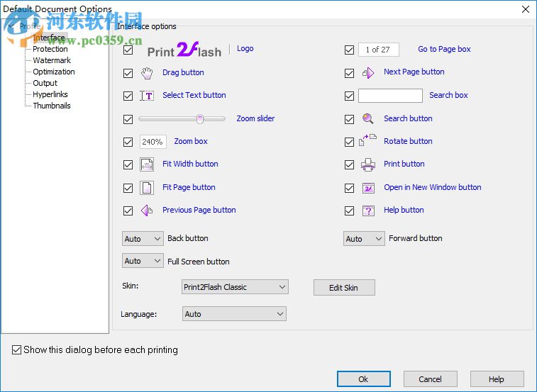Click the Rotate pages icon
The image size is (537, 392).
[367, 140]
